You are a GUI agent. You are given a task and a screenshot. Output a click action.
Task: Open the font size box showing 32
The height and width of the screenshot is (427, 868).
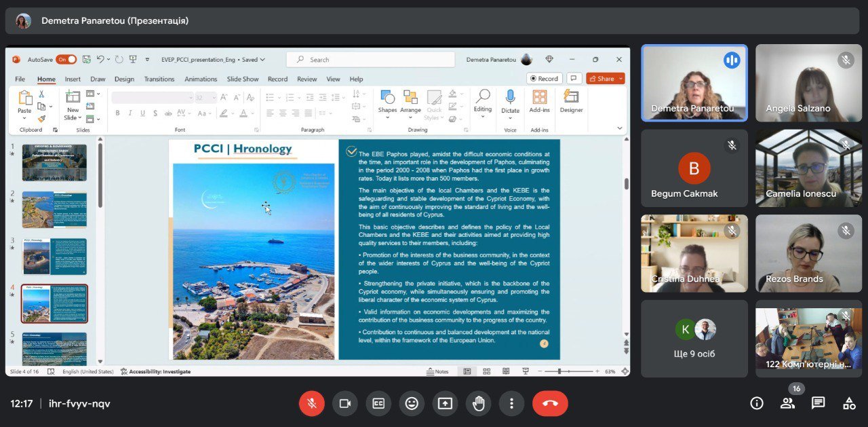pyautogui.click(x=205, y=98)
